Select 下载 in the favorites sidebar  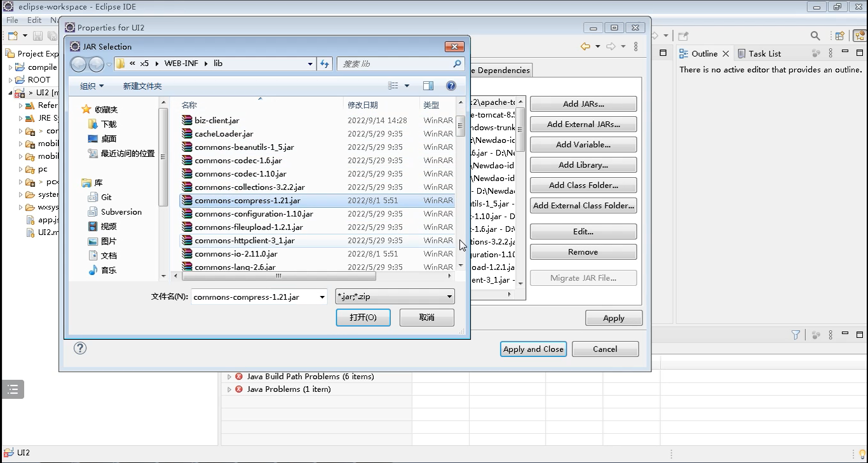pyautogui.click(x=109, y=124)
